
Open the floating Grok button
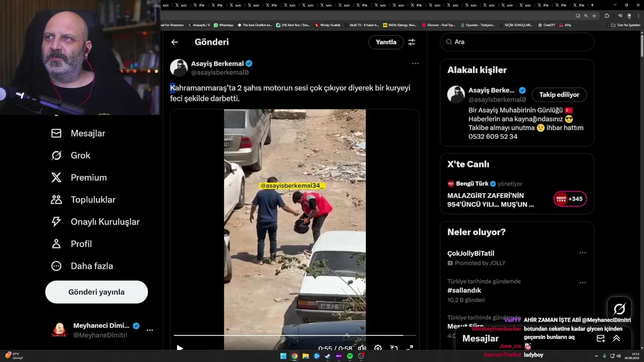pyautogui.click(x=619, y=309)
